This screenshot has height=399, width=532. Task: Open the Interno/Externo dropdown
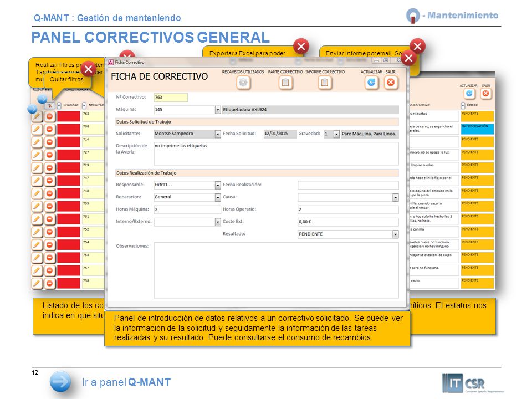point(218,222)
